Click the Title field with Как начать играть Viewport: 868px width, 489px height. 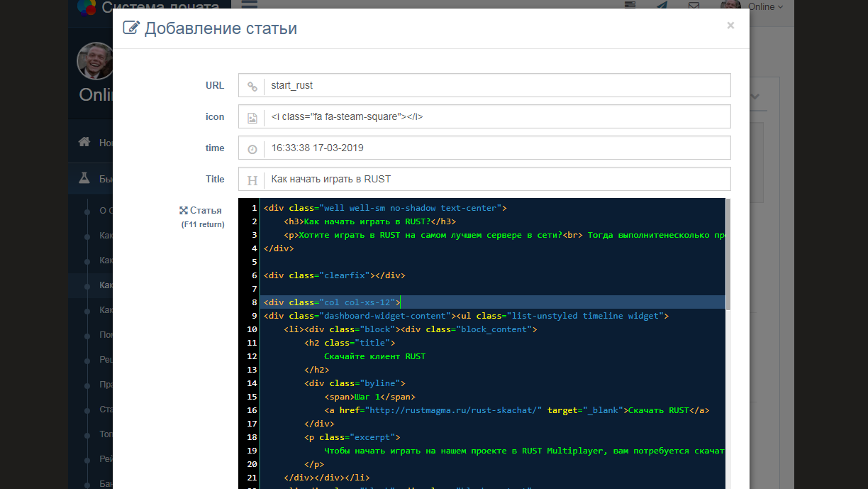pos(496,180)
